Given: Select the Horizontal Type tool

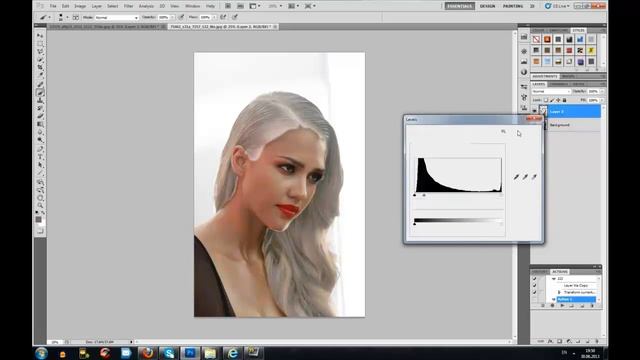Looking at the screenshot, I should click(x=40, y=157).
